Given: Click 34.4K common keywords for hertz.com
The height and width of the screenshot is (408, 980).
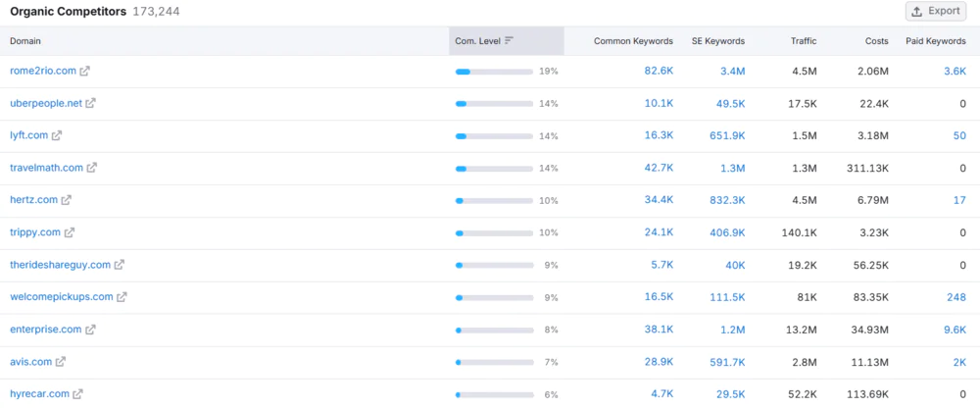Looking at the screenshot, I should 659,200.
